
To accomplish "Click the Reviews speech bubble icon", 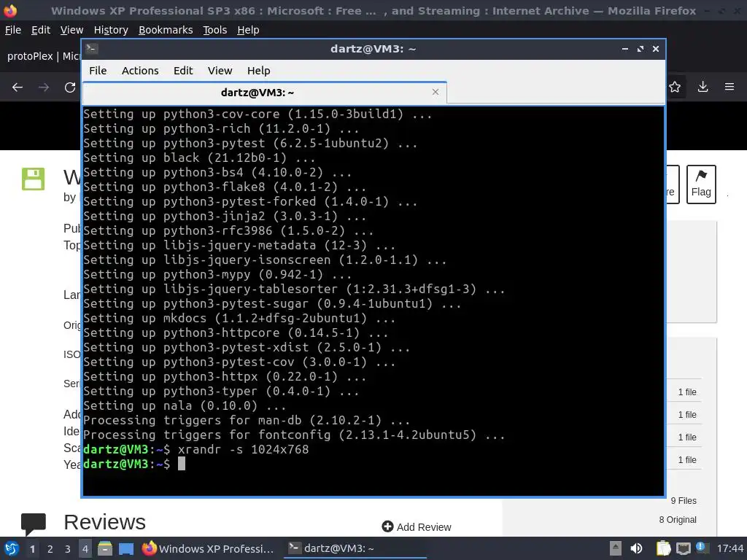I will [x=34, y=524].
